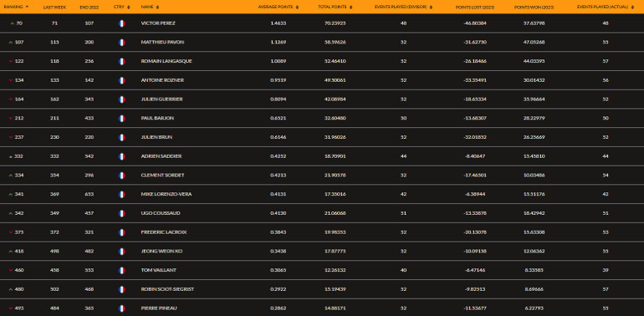This screenshot has width=644, height=316.
Task: Click the Last Week column header
Action: pyautogui.click(x=54, y=7)
